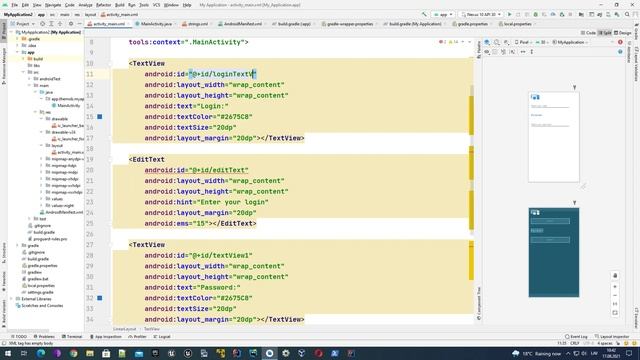Screen dimensions: 640x360
Task: Open the Nexus 10 API 30 device dropdown
Action: (481, 14)
